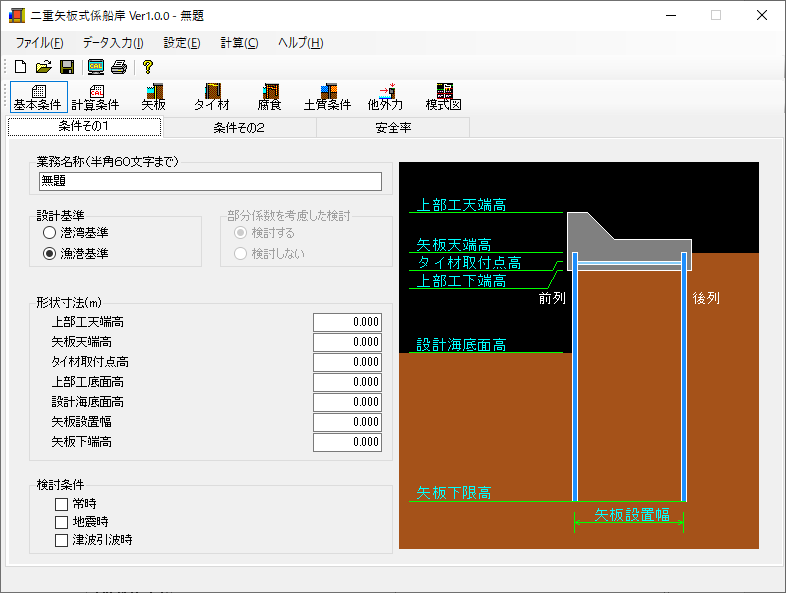Open the 土質条件 toolbar section
786x593 pixels.
click(327, 97)
